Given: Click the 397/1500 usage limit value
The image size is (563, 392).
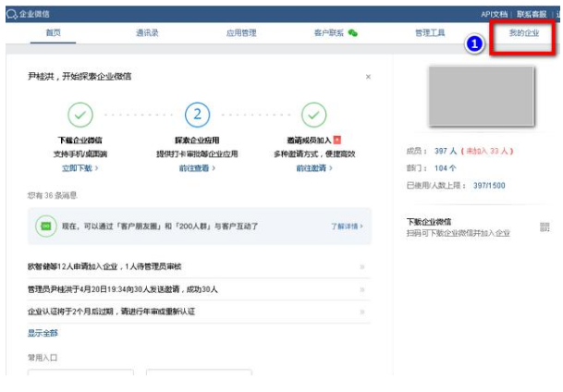Looking at the screenshot, I should click(489, 185).
